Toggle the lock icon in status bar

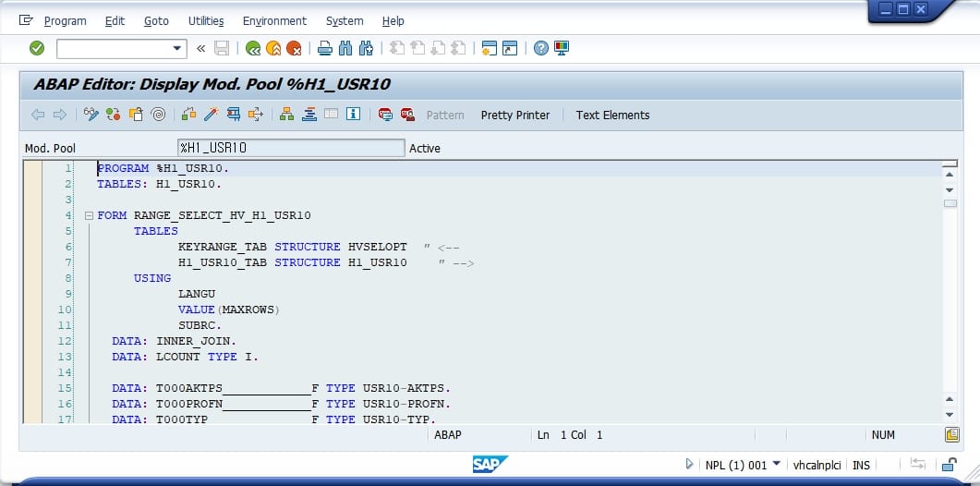(948, 464)
